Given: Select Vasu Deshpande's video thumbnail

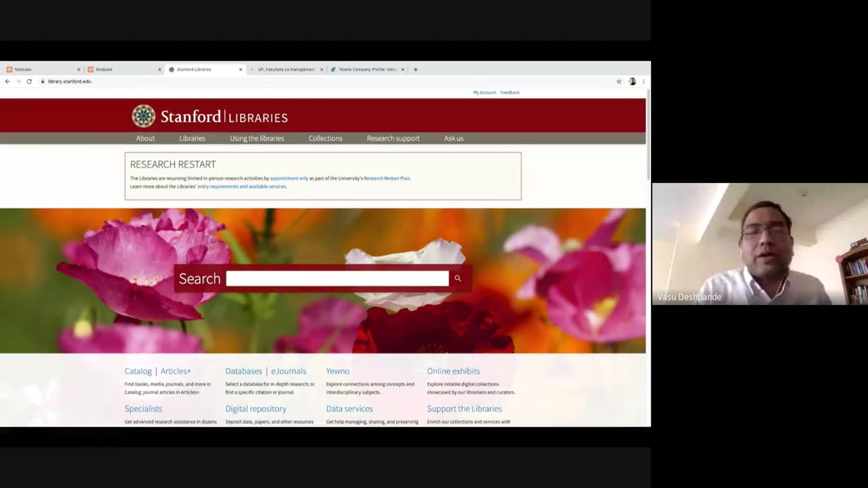Looking at the screenshot, I should [760, 244].
